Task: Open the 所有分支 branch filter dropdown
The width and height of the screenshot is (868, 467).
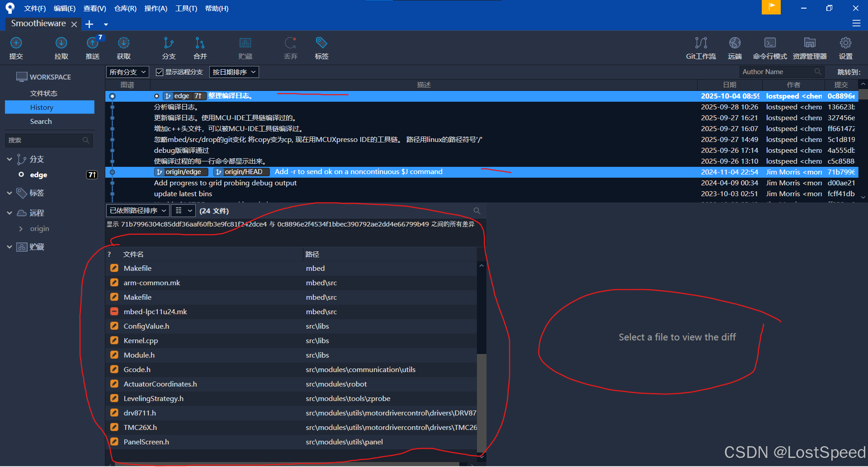Action: tap(127, 72)
